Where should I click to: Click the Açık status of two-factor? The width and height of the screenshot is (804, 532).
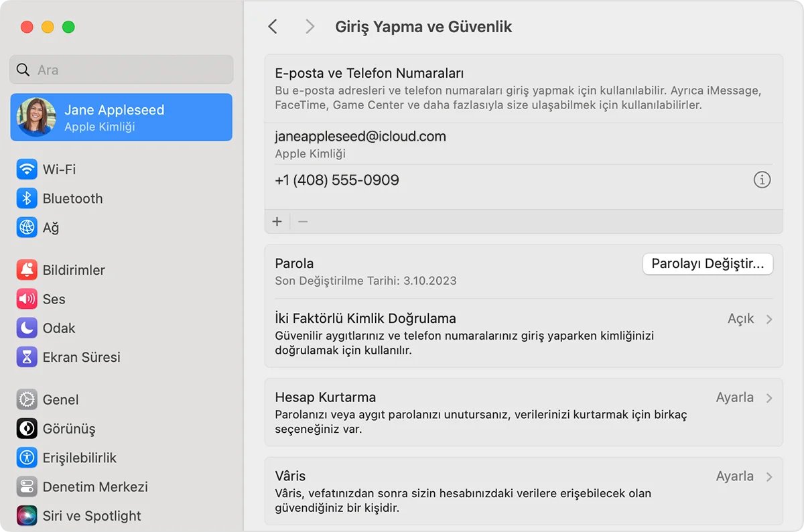(741, 319)
